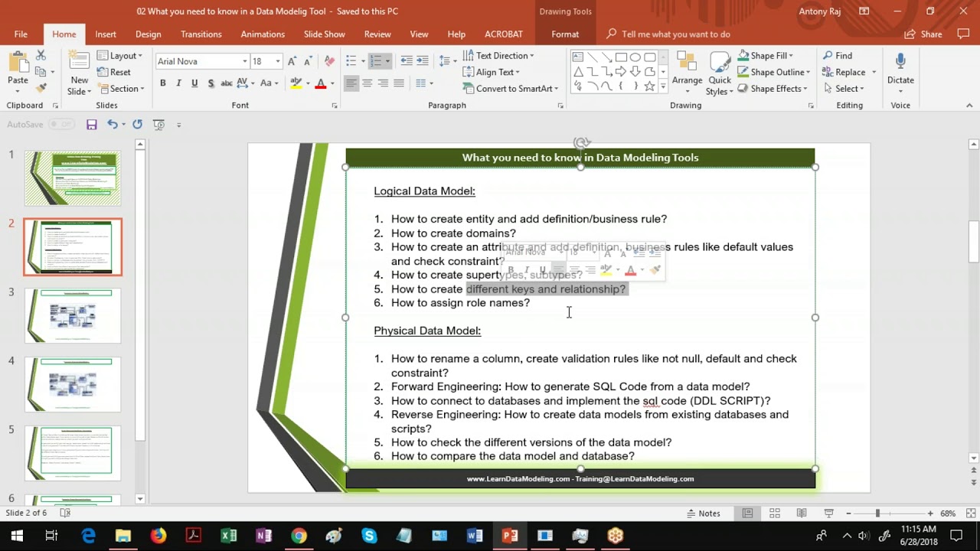Screen dimensions: 980x551
Task: Toggle Underline in ribbon Font group
Action: coord(194,83)
